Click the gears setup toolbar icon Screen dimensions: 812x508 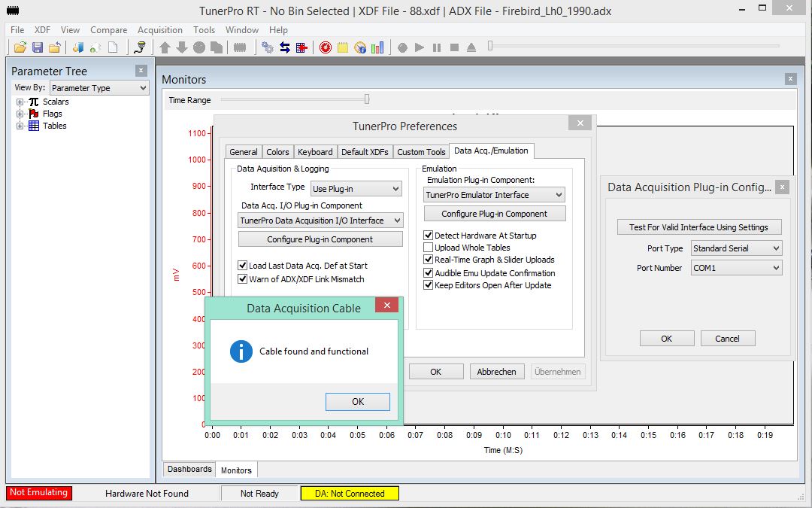(x=267, y=47)
